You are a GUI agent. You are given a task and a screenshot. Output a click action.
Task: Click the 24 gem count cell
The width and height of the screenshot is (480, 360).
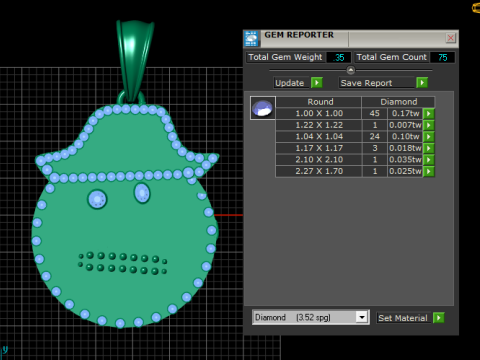[x=375, y=137]
